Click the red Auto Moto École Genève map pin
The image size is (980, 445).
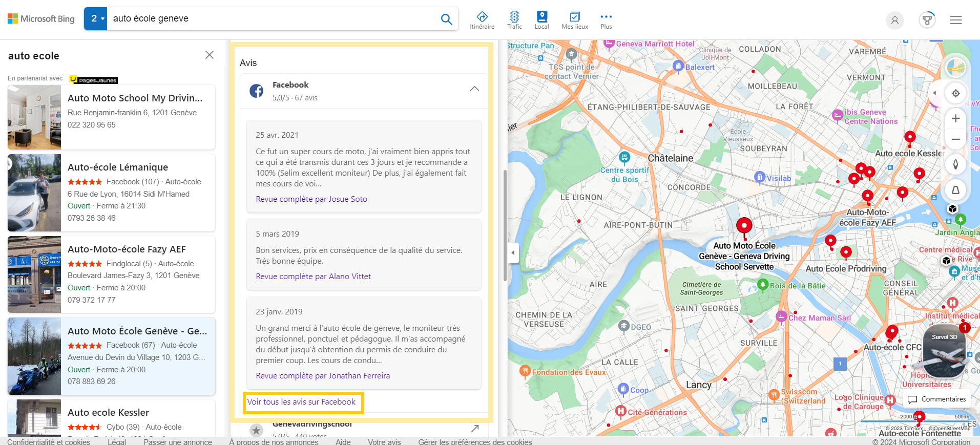744,226
